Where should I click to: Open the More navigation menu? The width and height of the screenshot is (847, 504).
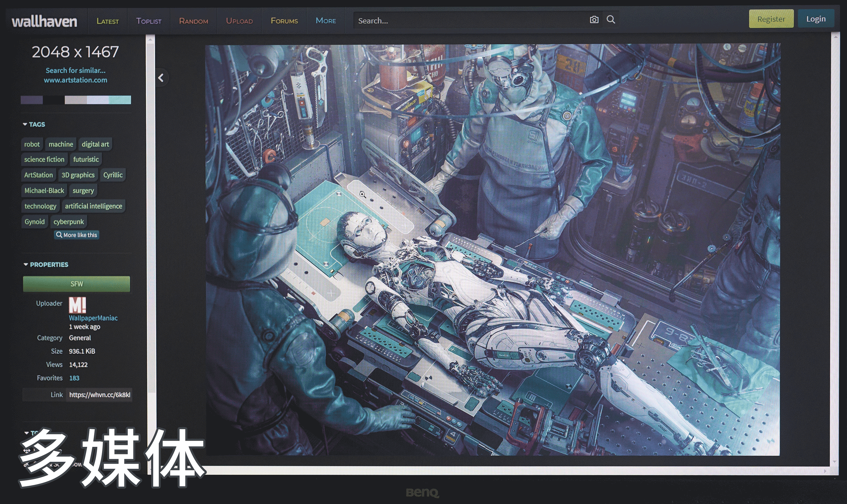(x=326, y=21)
